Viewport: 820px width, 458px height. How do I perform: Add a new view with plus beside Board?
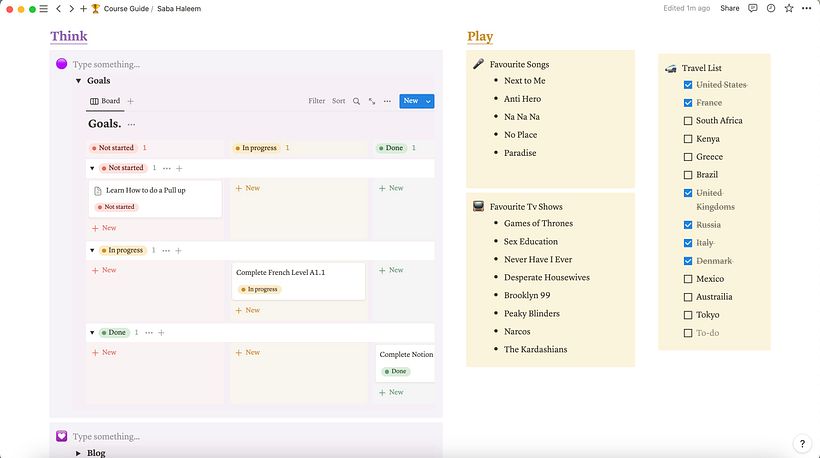pyautogui.click(x=131, y=101)
